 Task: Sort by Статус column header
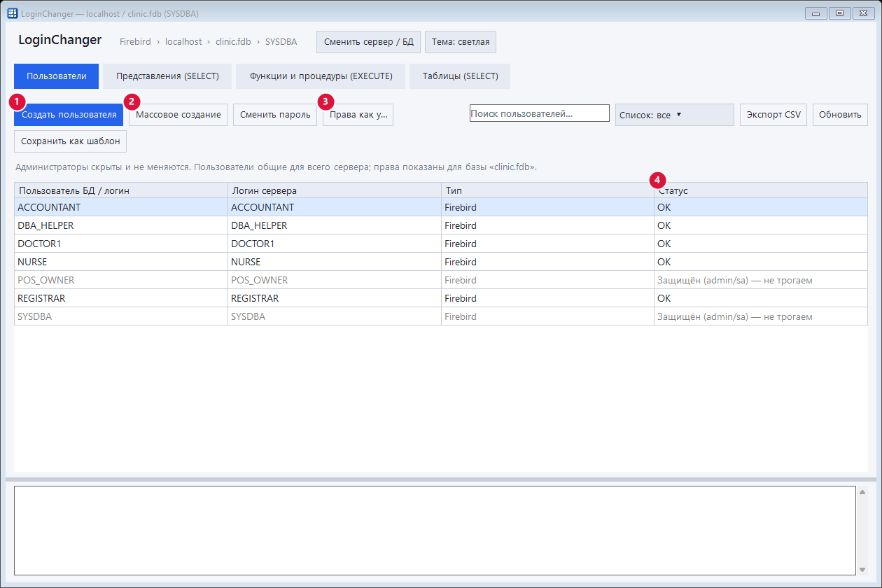pyautogui.click(x=761, y=190)
